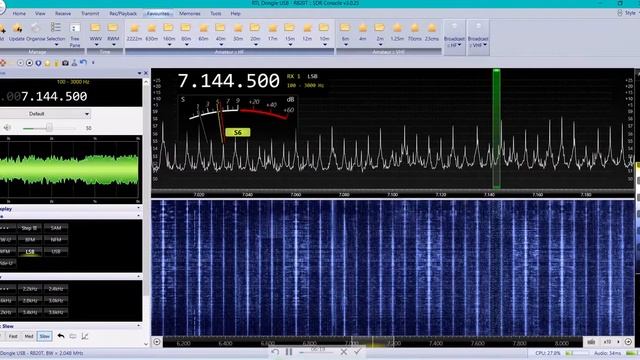Image resolution: width=640 pixels, height=360 pixels.
Task: Select LSB demodulation mode
Action: (x=30, y=252)
